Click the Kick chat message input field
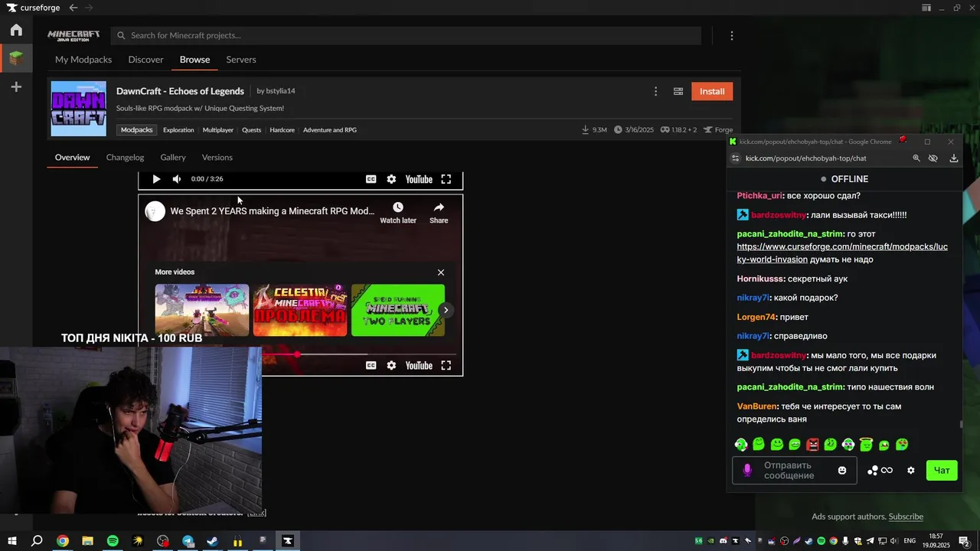 [795, 471]
